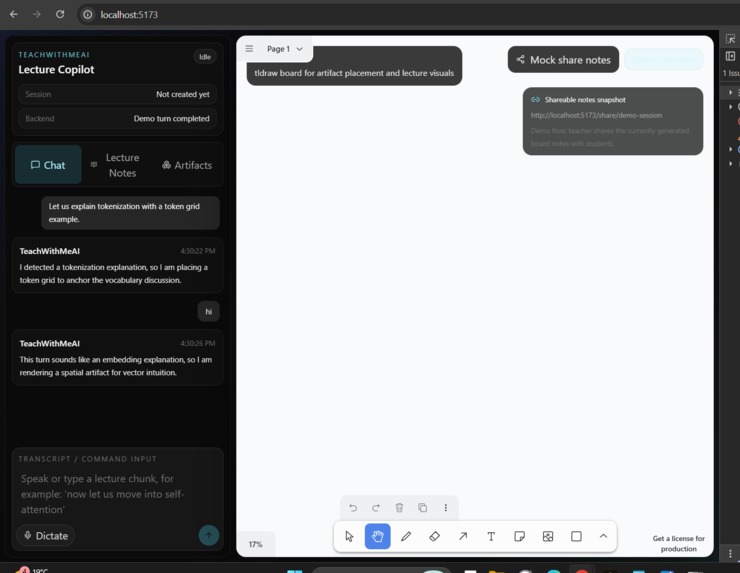This screenshot has width=740, height=573.
Task: Click DevTools inspect element icon
Action: coord(730,39)
